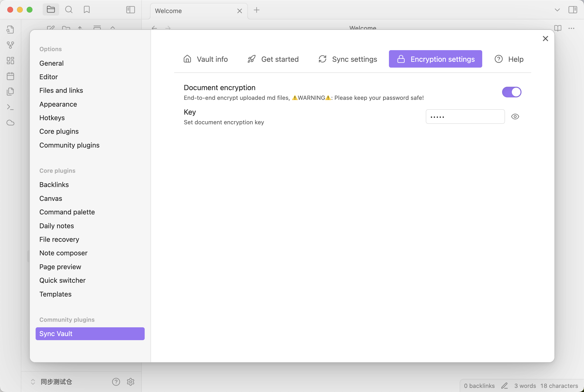Image resolution: width=584 pixels, height=392 pixels.
Task: Open the graph view ribbon icon
Action: tap(10, 45)
